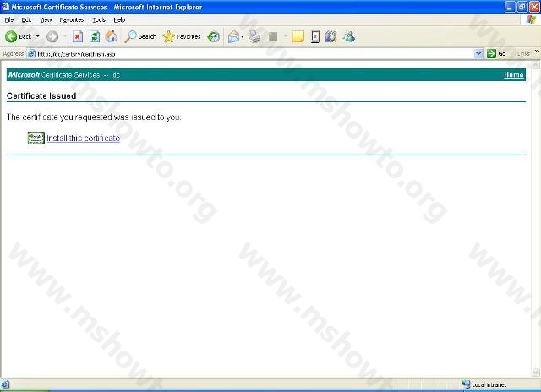
Task: Open the Edit menu
Action: (26, 20)
